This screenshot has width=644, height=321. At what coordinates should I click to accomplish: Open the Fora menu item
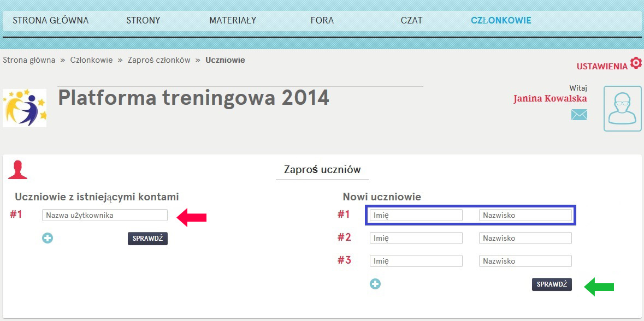pos(322,20)
